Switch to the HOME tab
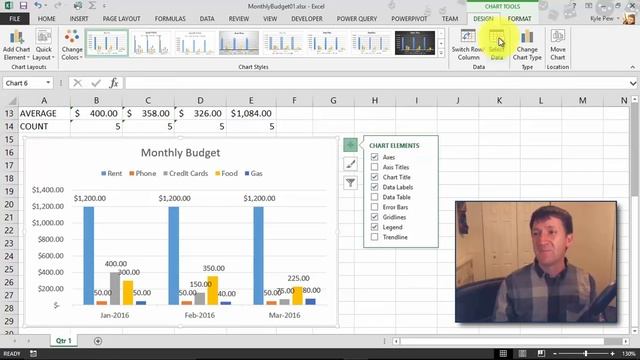This screenshot has height=360, width=640. click(x=47, y=19)
